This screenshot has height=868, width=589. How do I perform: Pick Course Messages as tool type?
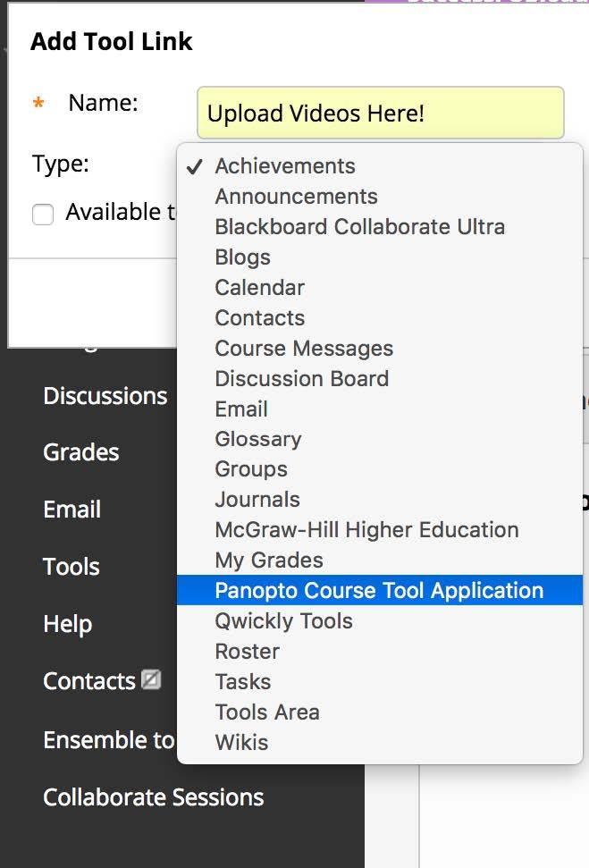pos(304,348)
